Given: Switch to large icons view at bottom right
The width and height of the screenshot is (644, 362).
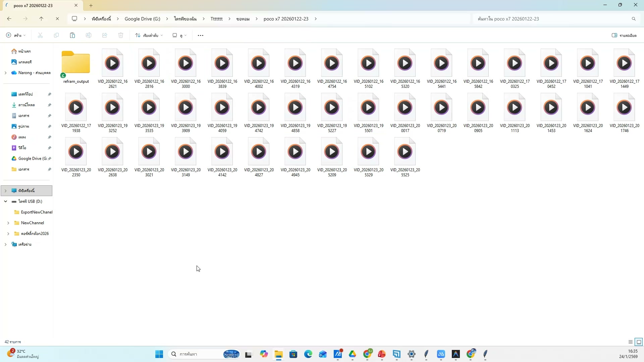Looking at the screenshot, I should (x=639, y=342).
